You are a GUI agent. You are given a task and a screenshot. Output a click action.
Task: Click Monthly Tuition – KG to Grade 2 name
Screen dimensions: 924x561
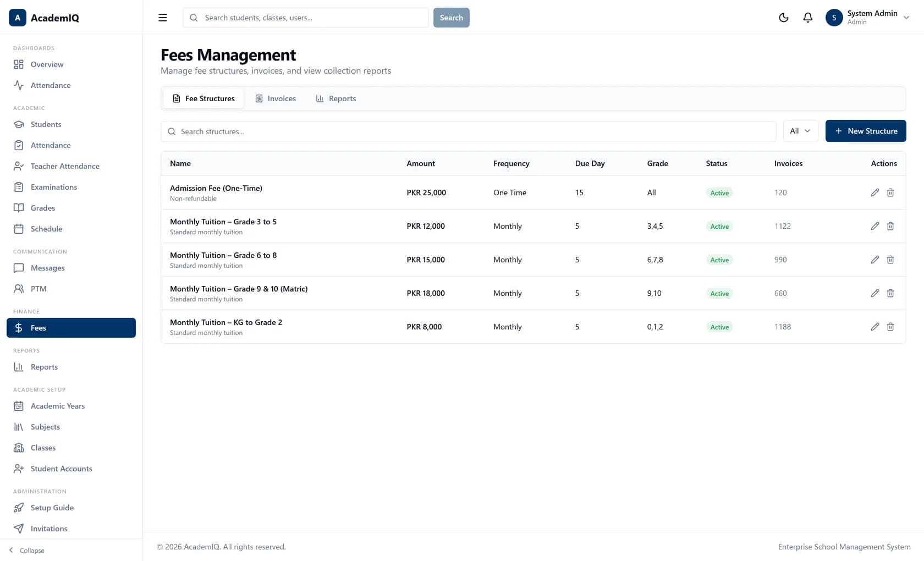[x=226, y=322]
